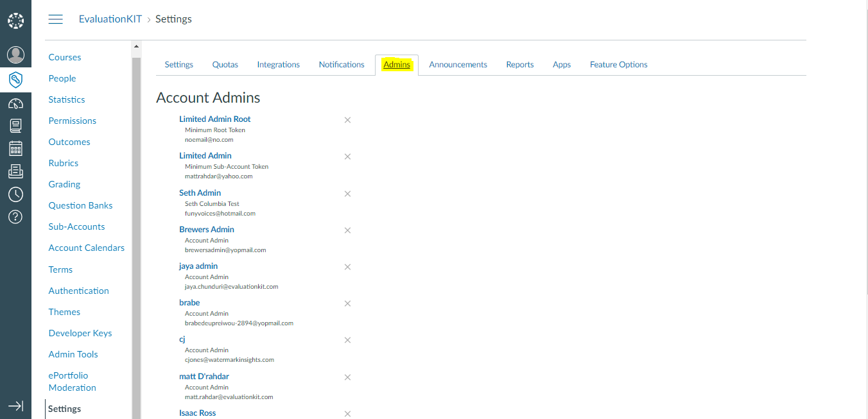Open the Dashboard gauge icon
The image size is (868, 419).
click(15, 103)
